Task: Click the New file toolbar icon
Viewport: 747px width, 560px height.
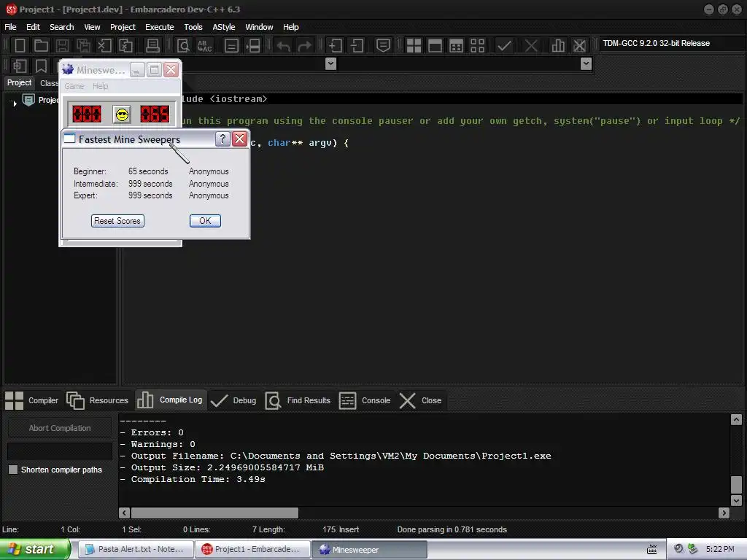Action: [x=20, y=46]
